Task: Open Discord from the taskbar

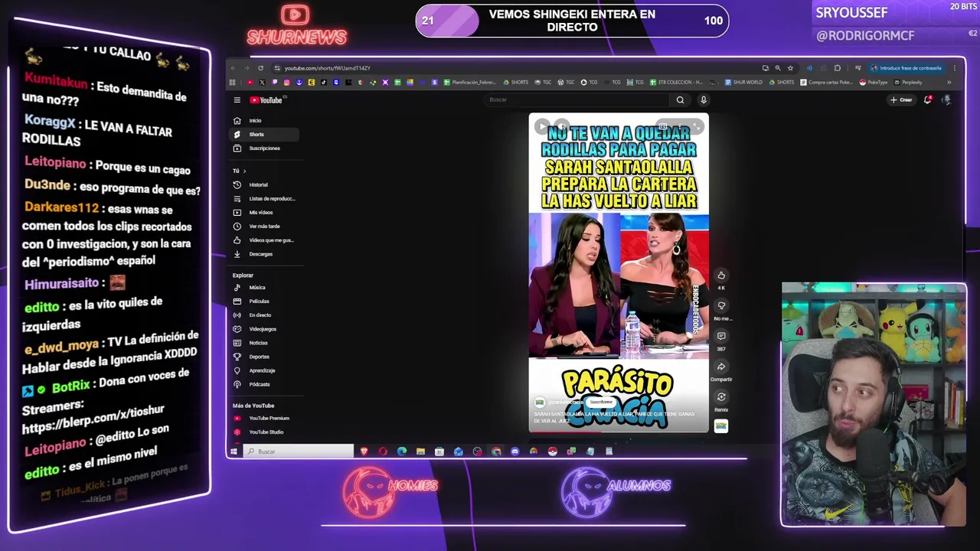Action: point(514,452)
